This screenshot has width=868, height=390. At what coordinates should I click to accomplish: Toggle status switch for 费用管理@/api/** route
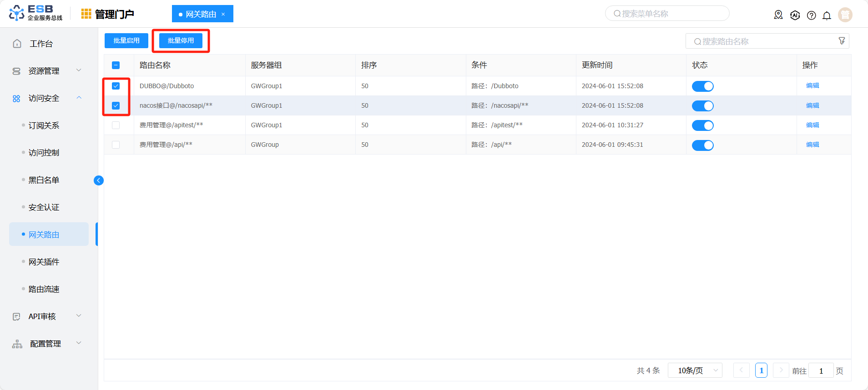click(702, 145)
